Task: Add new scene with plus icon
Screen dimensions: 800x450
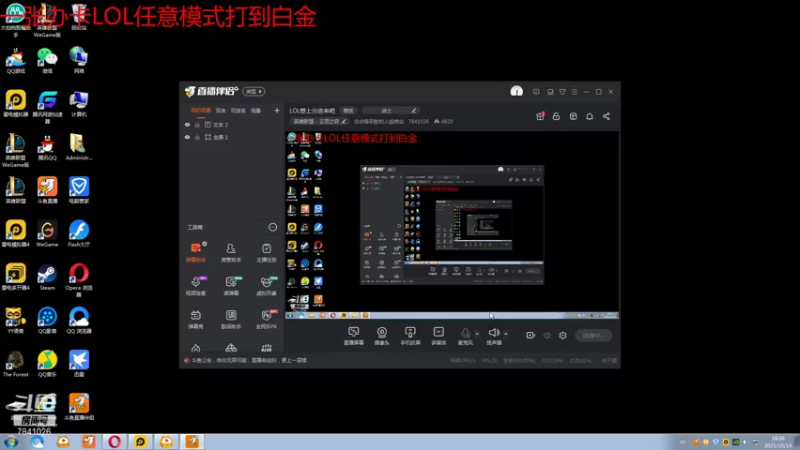Action: 277,110
